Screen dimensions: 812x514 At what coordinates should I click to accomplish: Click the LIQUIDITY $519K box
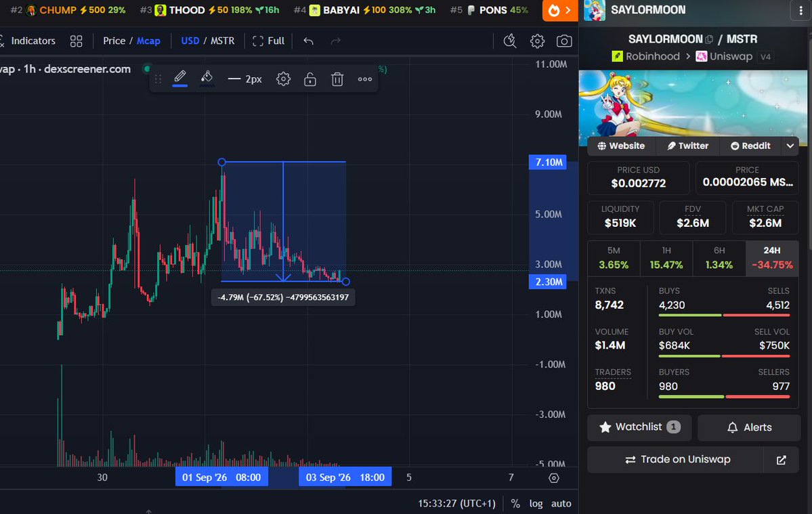tap(620, 217)
